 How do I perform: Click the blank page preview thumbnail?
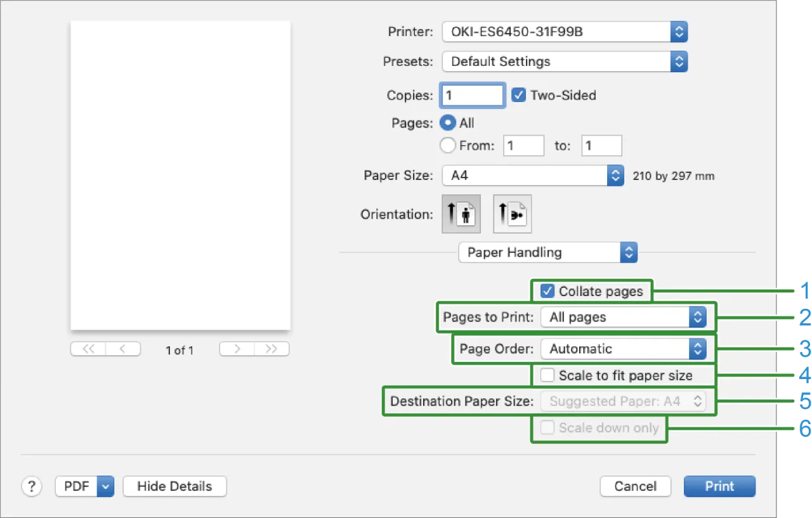(x=180, y=176)
